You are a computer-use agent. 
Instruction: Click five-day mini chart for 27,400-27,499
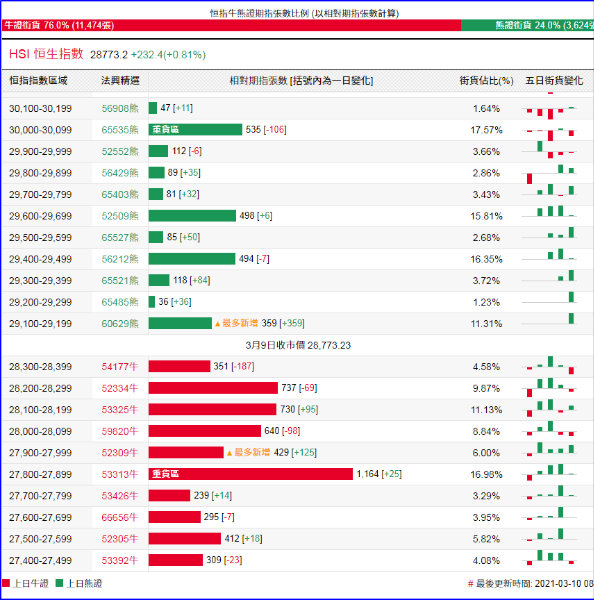click(550, 558)
